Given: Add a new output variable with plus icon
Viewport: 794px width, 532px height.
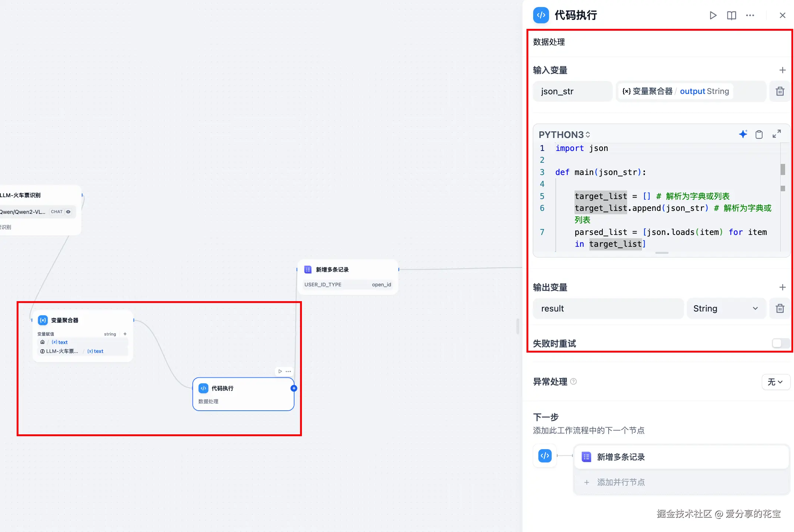Looking at the screenshot, I should pyautogui.click(x=782, y=287).
